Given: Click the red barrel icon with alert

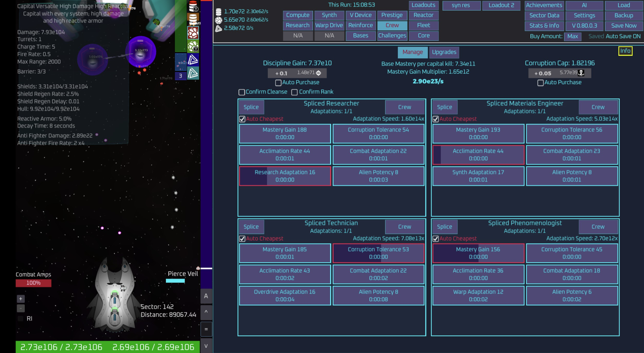Looking at the screenshot, I should (193, 6).
